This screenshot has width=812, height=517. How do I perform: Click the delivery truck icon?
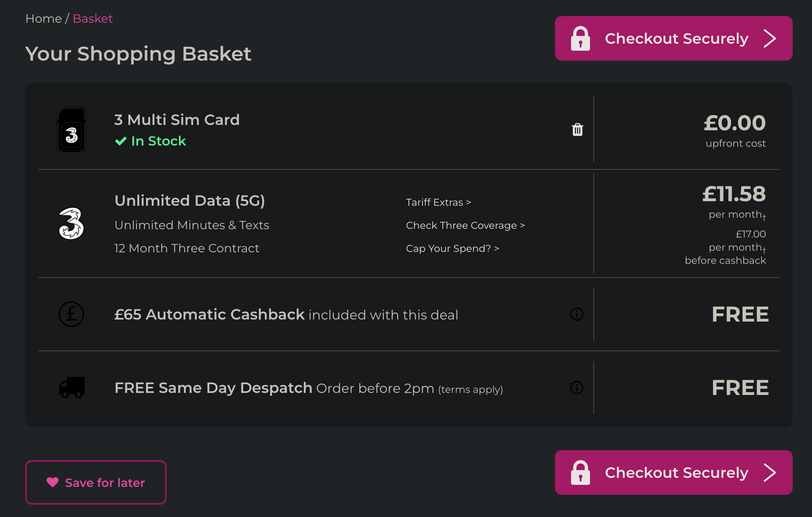pos(71,388)
